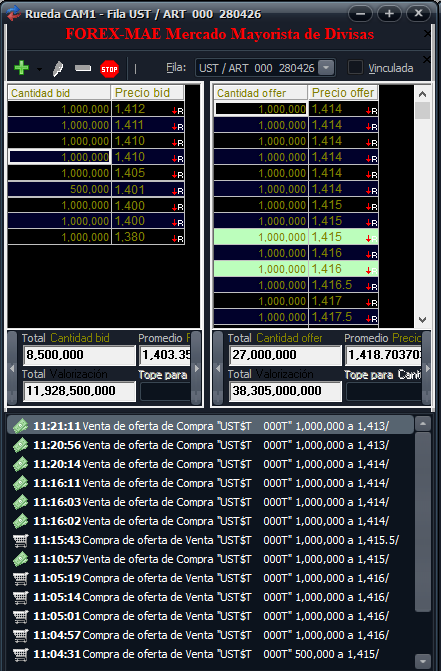The width and height of the screenshot is (441, 671).
Task: Click the gray minus remove order icon
Action: pyautogui.click(x=83, y=68)
